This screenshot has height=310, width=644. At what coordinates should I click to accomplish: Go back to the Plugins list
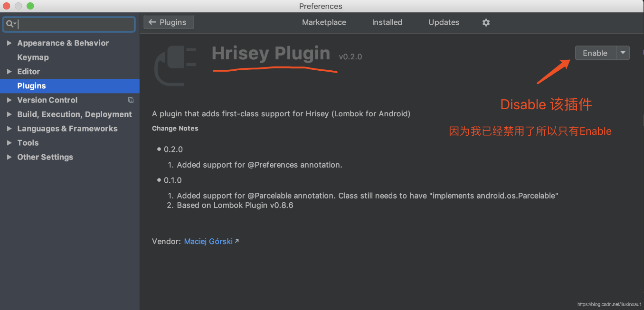pyautogui.click(x=169, y=22)
